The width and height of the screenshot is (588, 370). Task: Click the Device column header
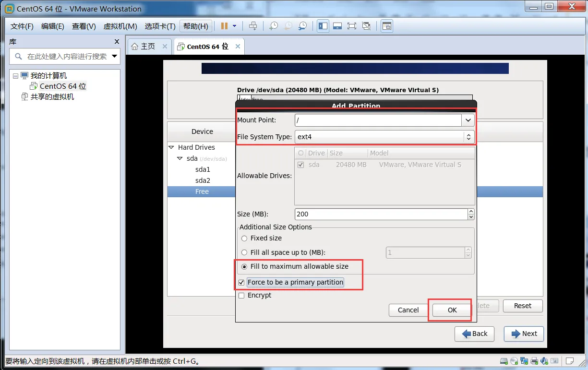click(202, 131)
